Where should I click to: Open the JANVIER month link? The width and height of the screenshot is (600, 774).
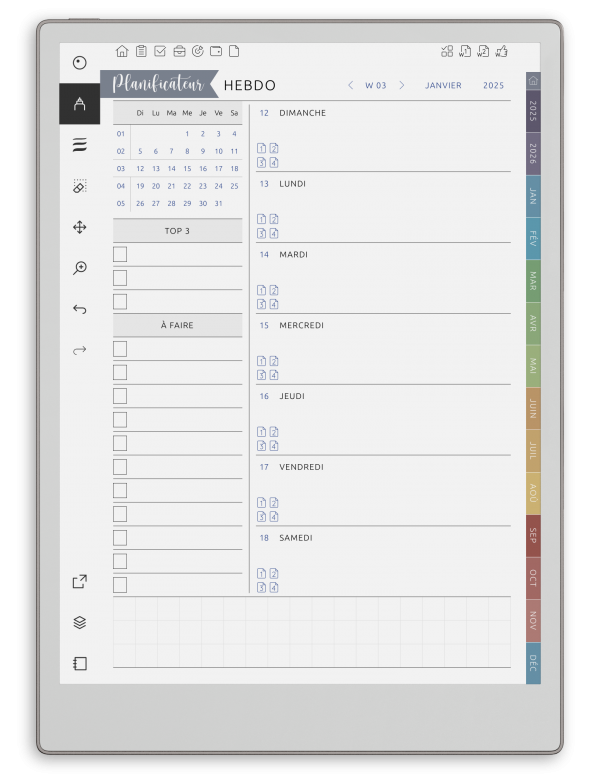[x=443, y=85]
